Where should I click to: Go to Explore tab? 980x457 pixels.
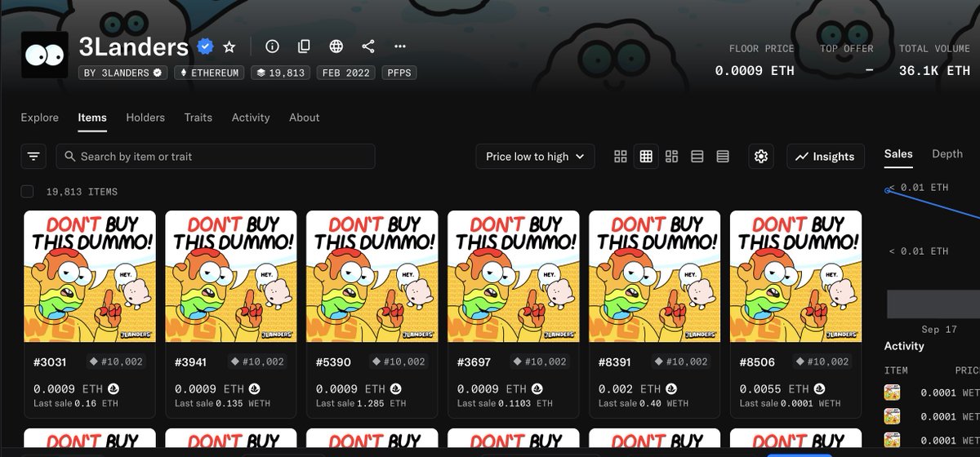39,118
